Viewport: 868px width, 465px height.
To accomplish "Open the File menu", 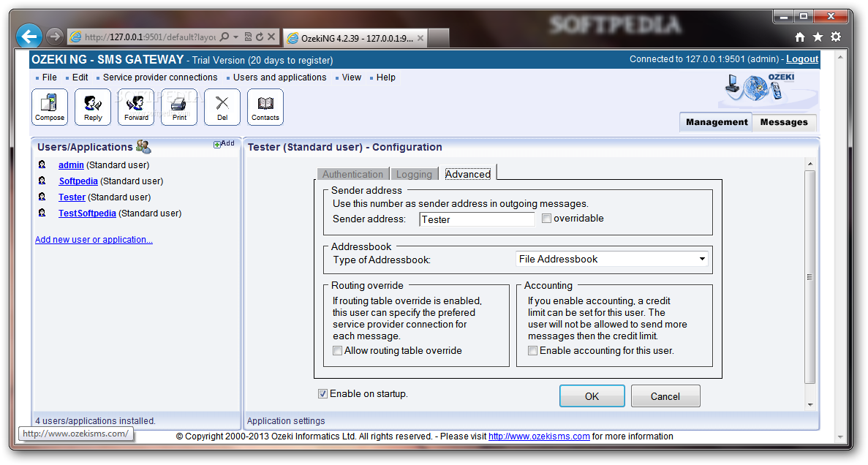I will point(49,77).
